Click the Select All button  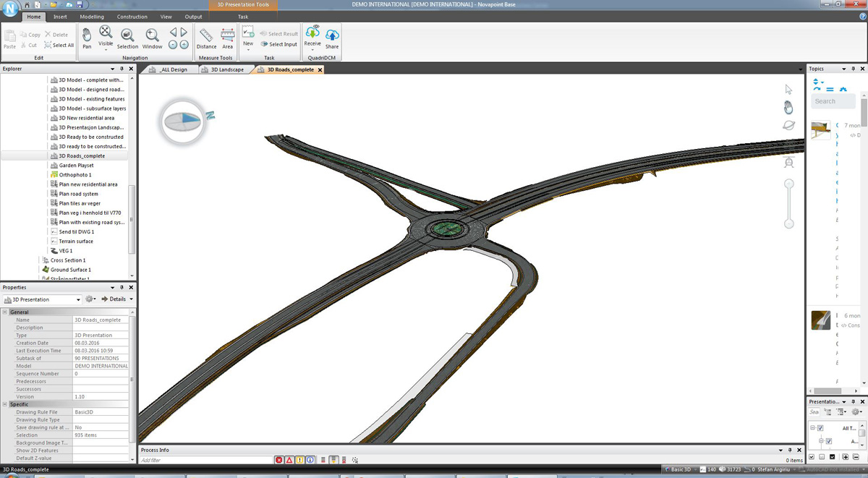(59, 45)
